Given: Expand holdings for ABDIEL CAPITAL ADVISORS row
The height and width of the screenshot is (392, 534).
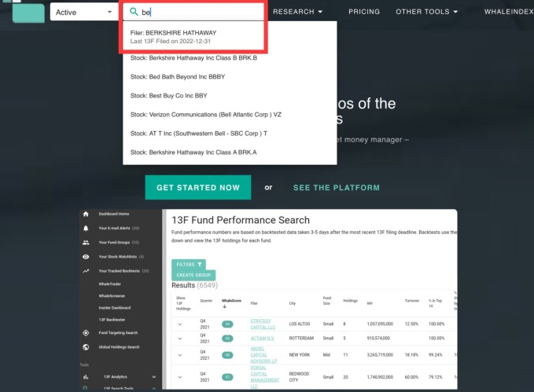Looking at the screenshot, I should coord(180,355).
